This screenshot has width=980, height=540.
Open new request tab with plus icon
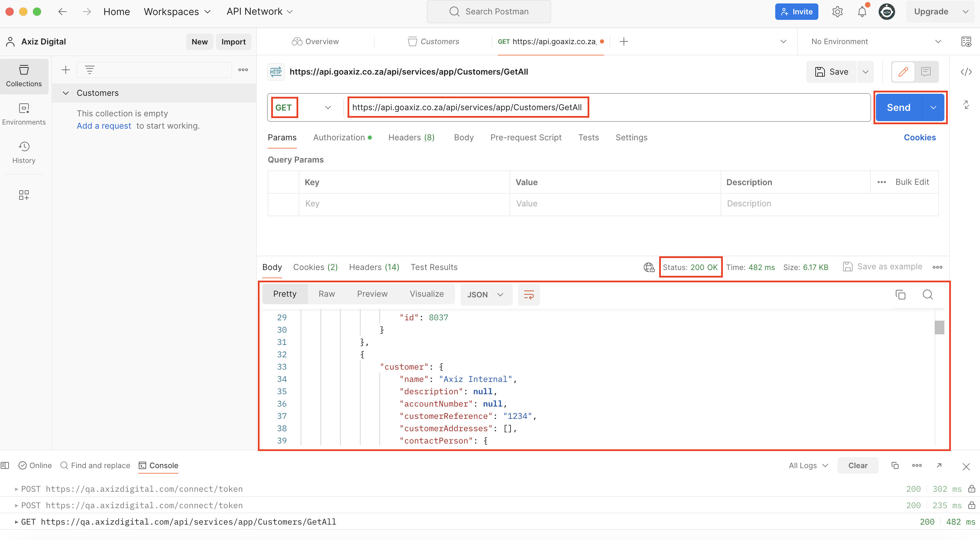click(624, 41)
